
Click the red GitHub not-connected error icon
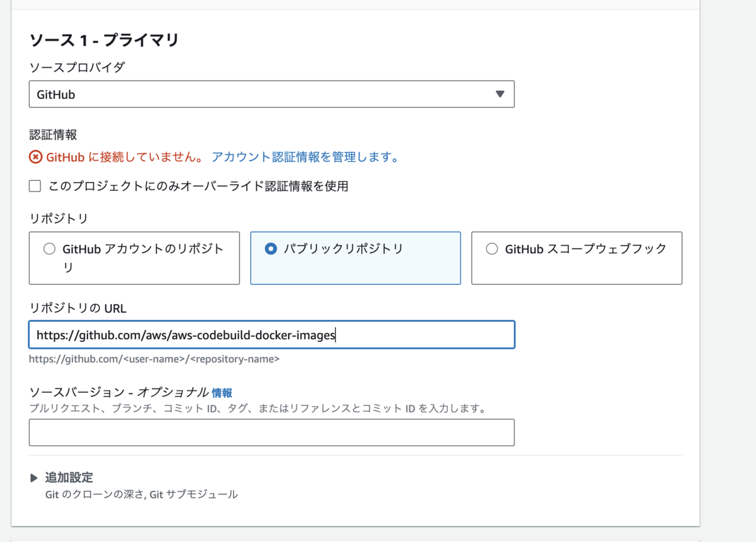(36, 157)
